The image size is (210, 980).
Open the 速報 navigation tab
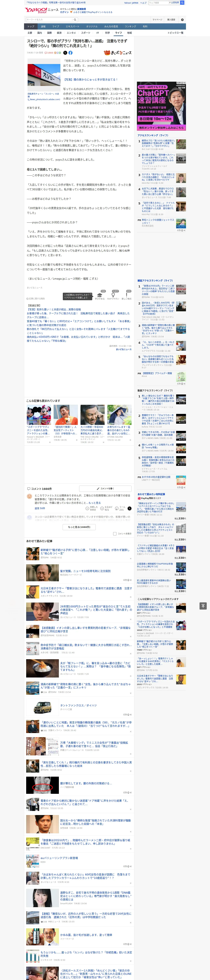43,27
